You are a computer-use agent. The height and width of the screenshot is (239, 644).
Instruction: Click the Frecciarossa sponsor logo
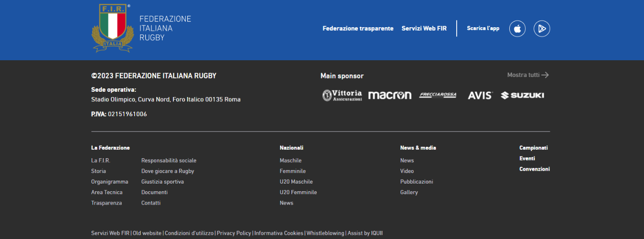pos(438,95)
